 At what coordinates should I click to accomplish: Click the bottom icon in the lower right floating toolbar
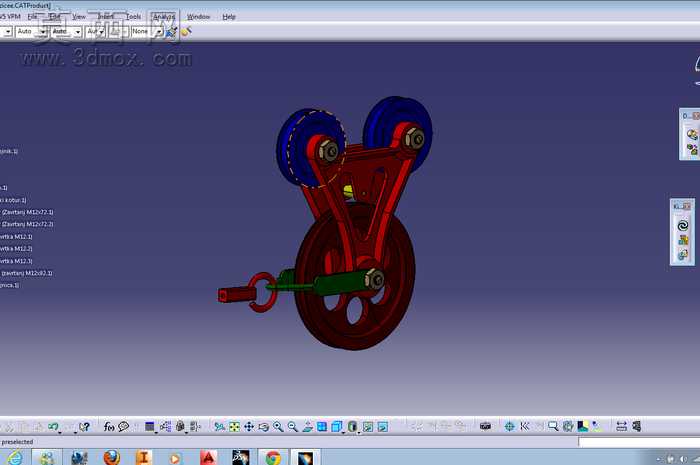683,254
